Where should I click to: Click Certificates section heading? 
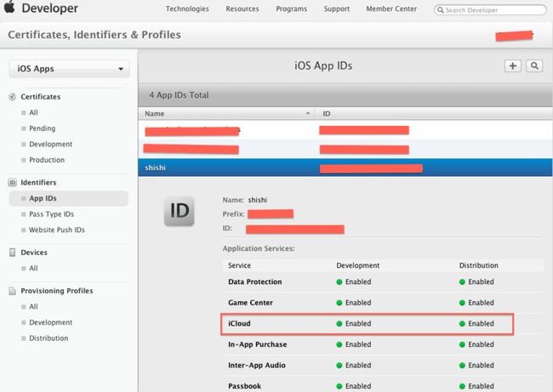pyautogui.click(x=41, y=97)
